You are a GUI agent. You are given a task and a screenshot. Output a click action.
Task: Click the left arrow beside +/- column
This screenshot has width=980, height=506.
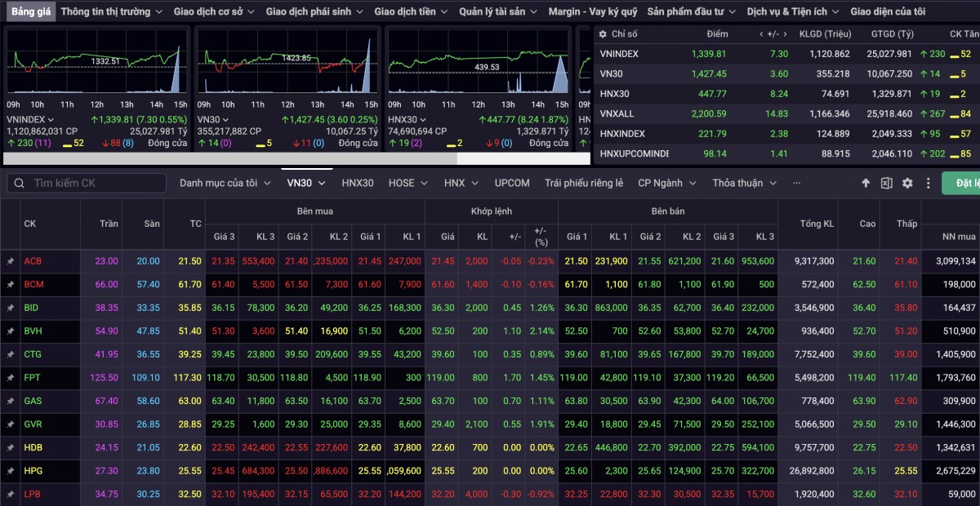[761, 34]
